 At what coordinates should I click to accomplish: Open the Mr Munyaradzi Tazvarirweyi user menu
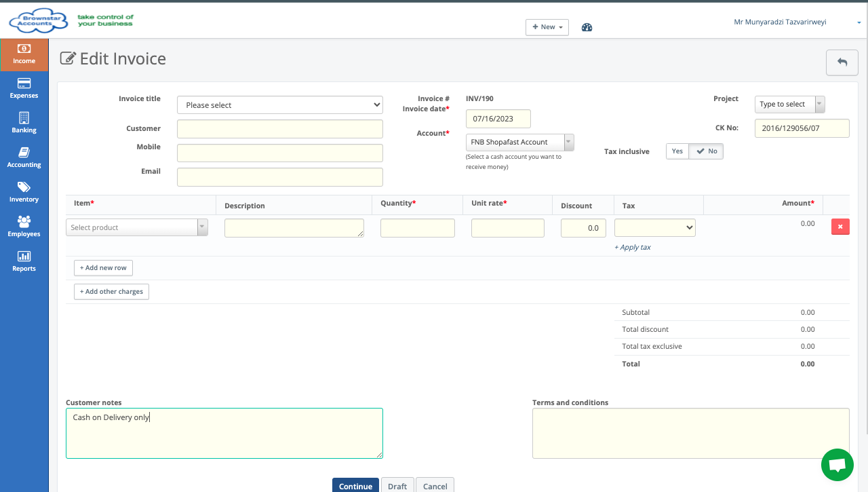pos(779,22)
